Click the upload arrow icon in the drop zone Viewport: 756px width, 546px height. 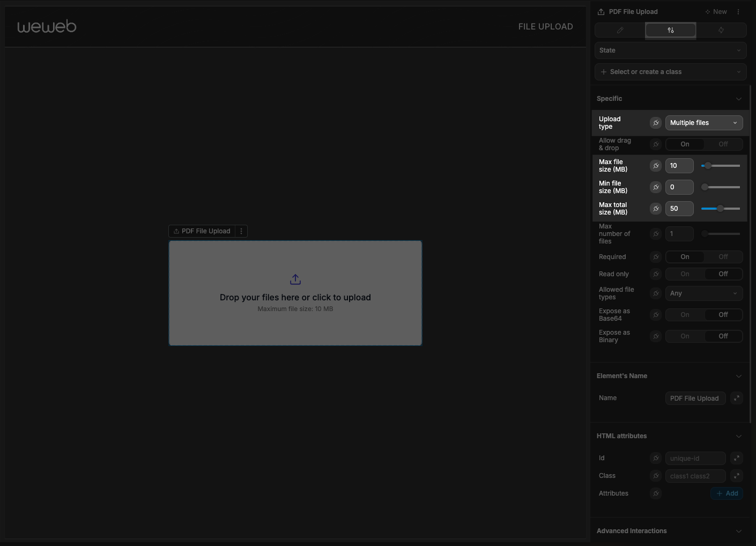click(295, 279)
